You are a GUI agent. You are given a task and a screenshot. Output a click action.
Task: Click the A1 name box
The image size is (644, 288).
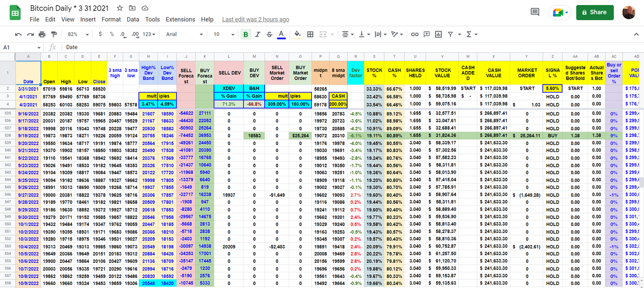coord(20,47)
